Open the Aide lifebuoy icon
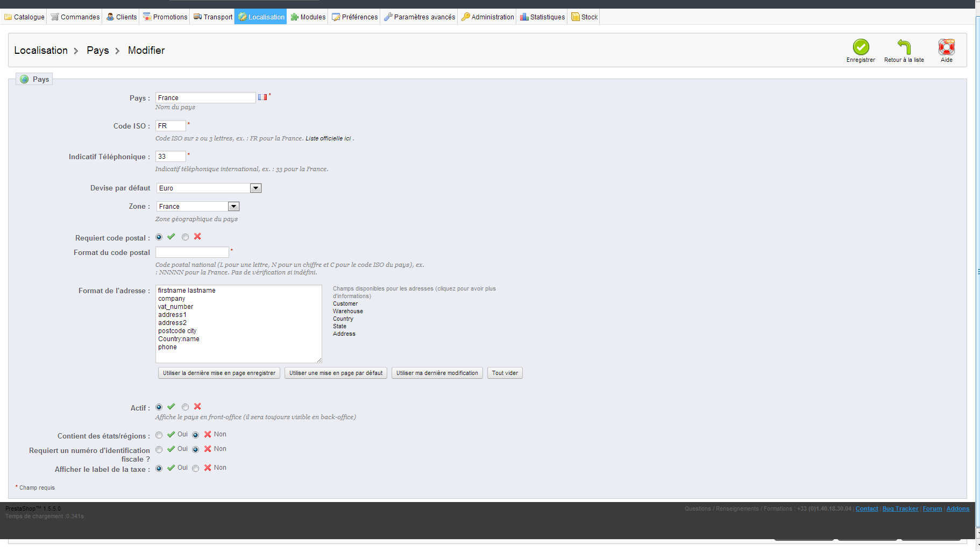 pos(947,47)
